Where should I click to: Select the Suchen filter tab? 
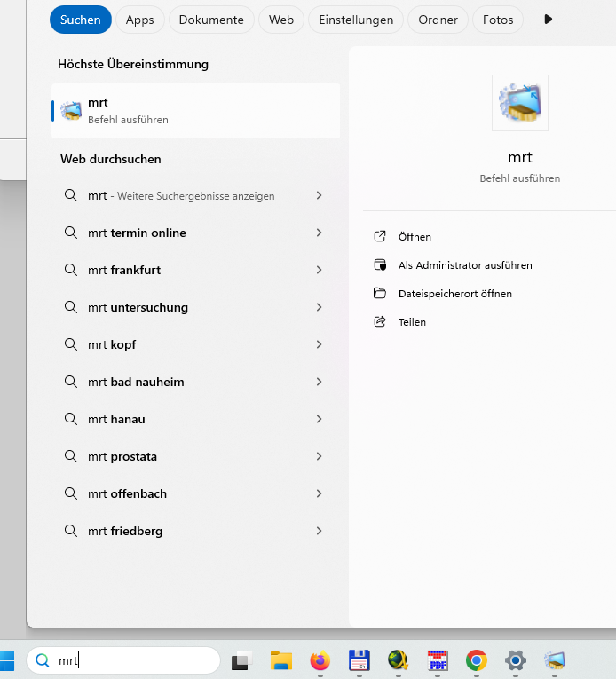[x=81, y=20]
